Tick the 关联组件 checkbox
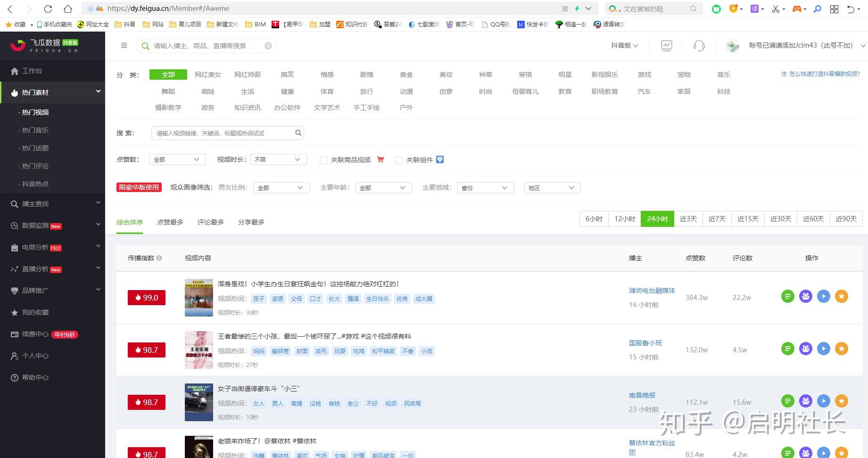This screenshot has height=458, width=868. [399, 160]
